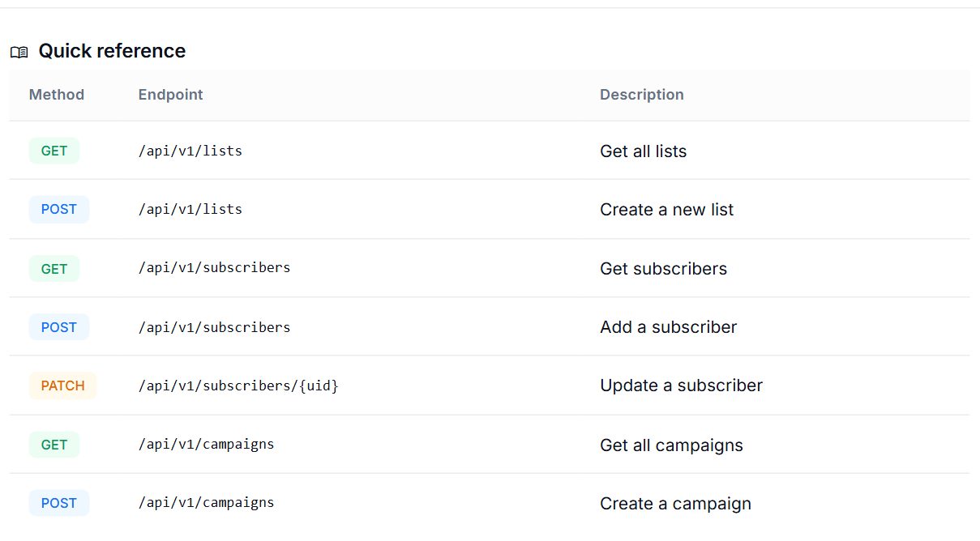
Task: Click the 'Get all campaigns' description
Action: [672, 445]
